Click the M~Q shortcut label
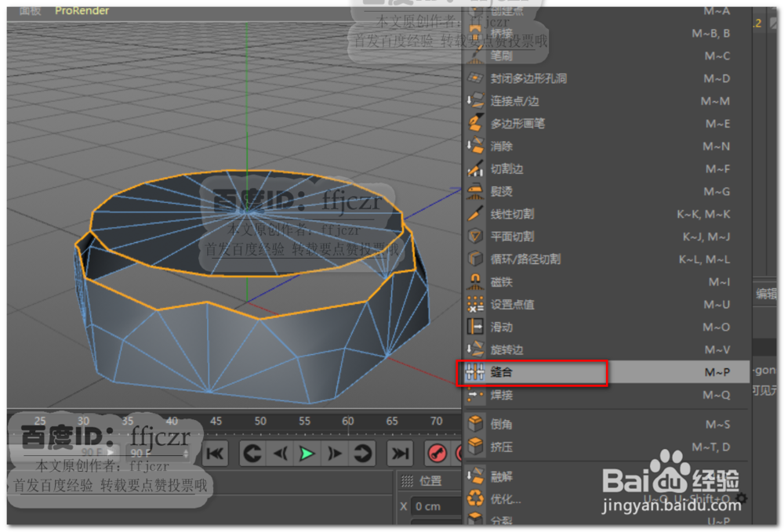The width and height of the screenshot is (784, 532). 716,395
